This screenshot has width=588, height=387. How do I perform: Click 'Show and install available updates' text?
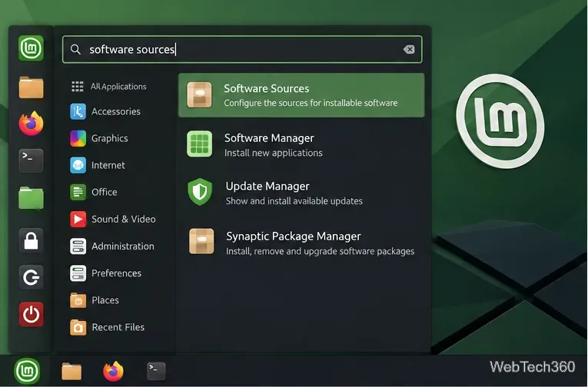(x=294, y=201)
